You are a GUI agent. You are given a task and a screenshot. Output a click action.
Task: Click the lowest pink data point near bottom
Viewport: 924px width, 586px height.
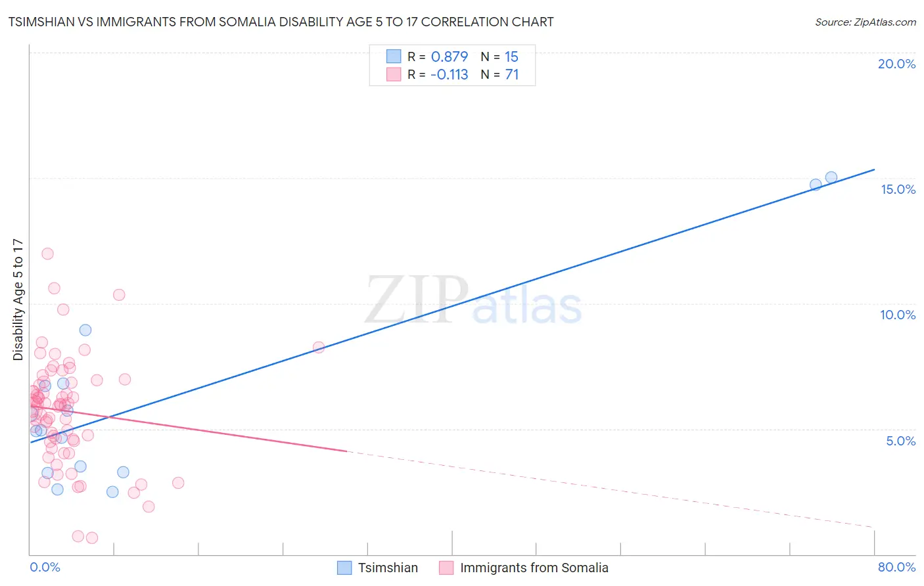[x=92, y=538]
